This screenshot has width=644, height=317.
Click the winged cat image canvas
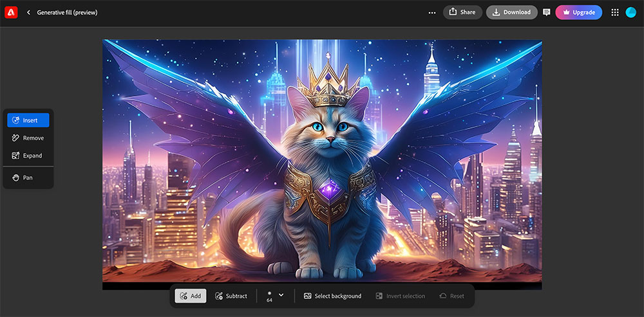coord(322,161)
